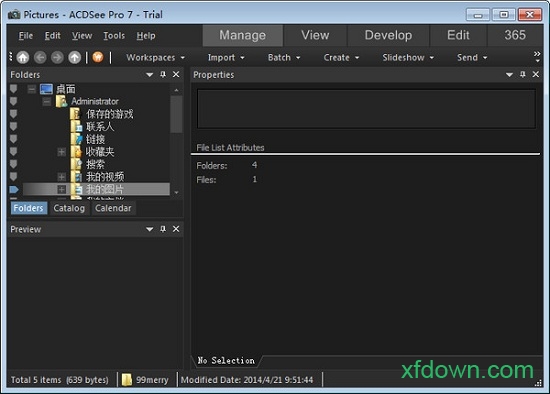550x394 pixels.
Task: Toggle the blue Easy-Select marker for 我的图片
Action: (14, 189)
